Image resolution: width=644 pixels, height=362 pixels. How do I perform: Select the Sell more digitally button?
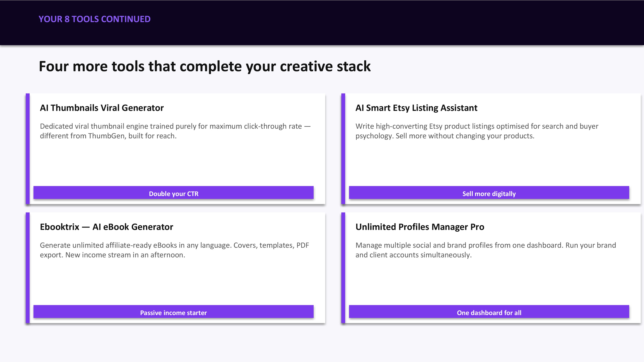(x=489, y=193)
